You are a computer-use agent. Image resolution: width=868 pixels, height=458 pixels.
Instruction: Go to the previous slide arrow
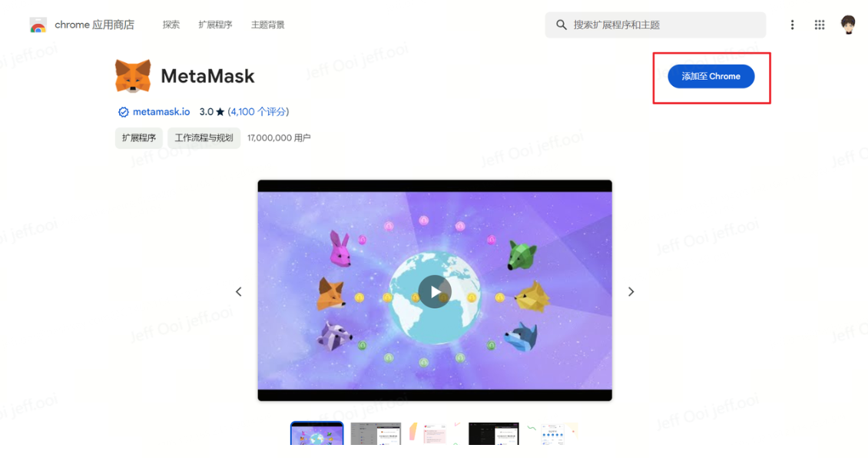239,291
